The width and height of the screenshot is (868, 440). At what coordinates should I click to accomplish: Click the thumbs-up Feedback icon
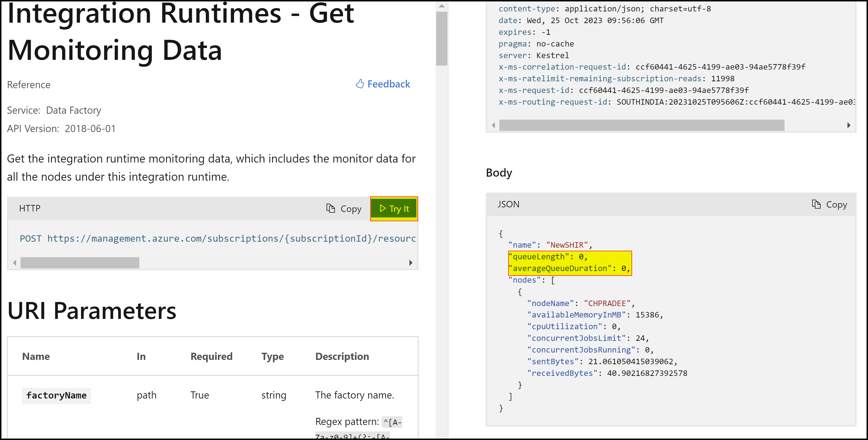click(360, 84)
